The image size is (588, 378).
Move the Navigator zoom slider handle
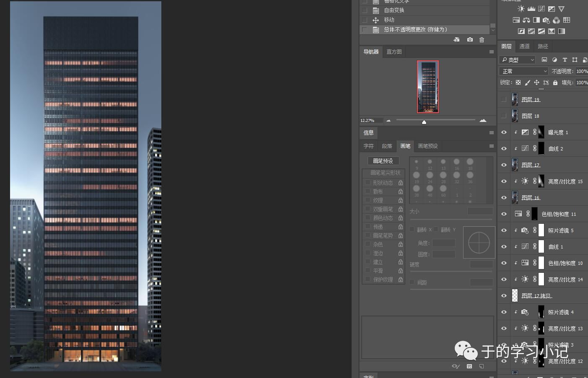[424, 122]
